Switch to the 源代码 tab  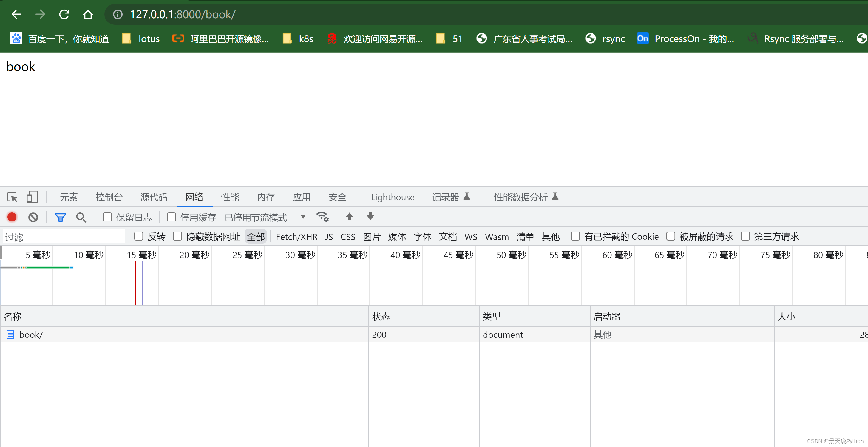[154, 197]
